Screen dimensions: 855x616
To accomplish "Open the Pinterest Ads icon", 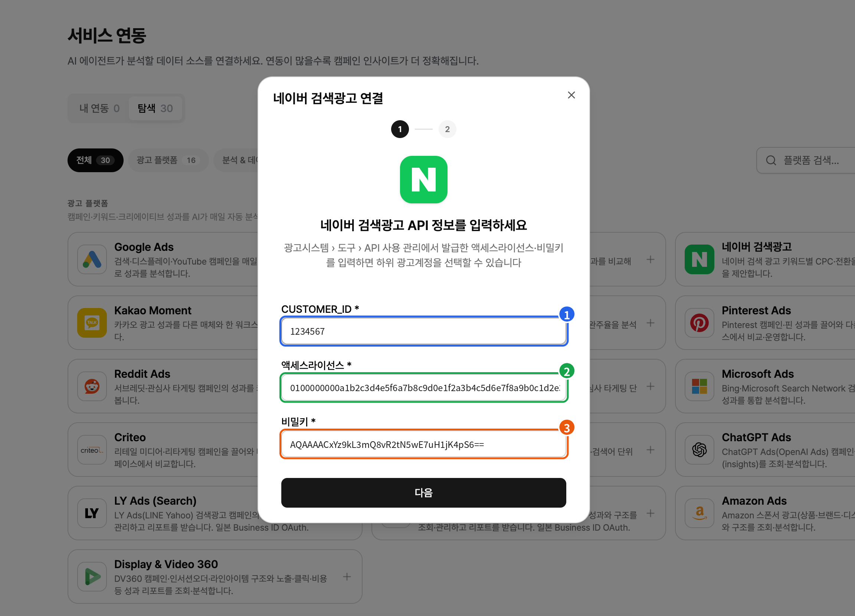I will click(x=699, y=323).
